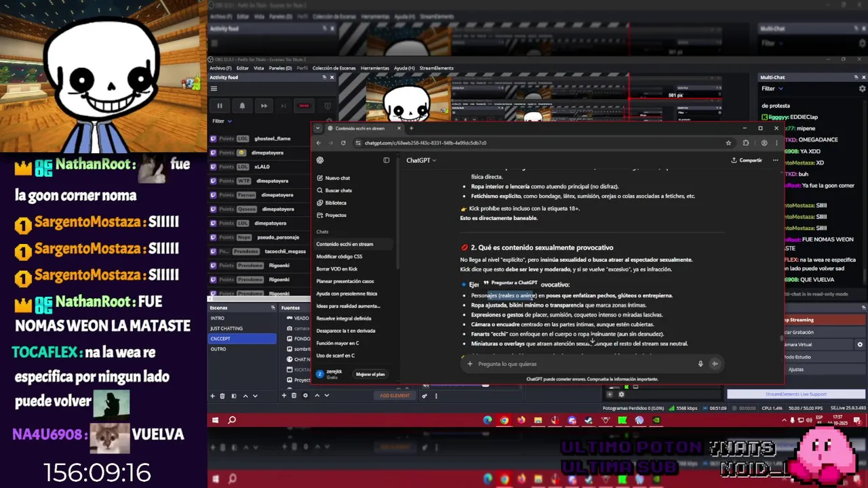
Task: Click the Compartir button
Action: coord(747,161)
